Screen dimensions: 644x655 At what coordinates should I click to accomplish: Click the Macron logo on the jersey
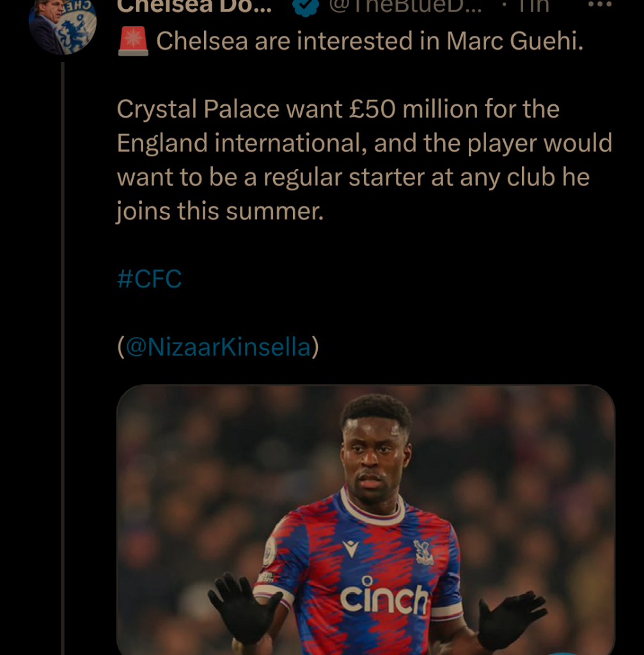[350, 548]
